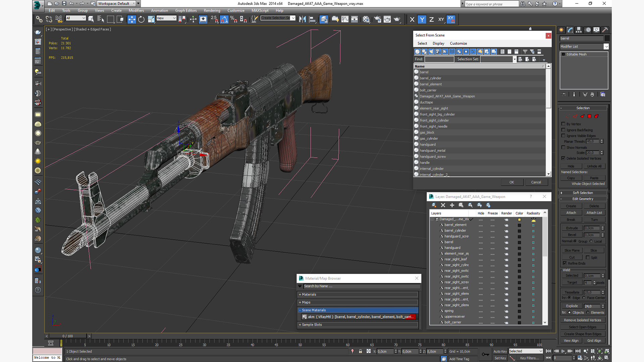644x362 pixels.
Task: Enable the By Vertex checkbox
Action: (x=563, y=124)
